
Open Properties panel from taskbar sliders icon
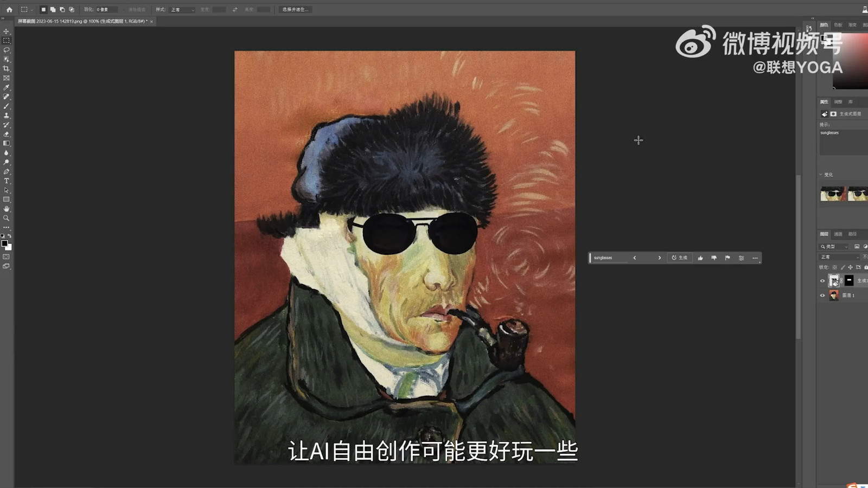741,258
